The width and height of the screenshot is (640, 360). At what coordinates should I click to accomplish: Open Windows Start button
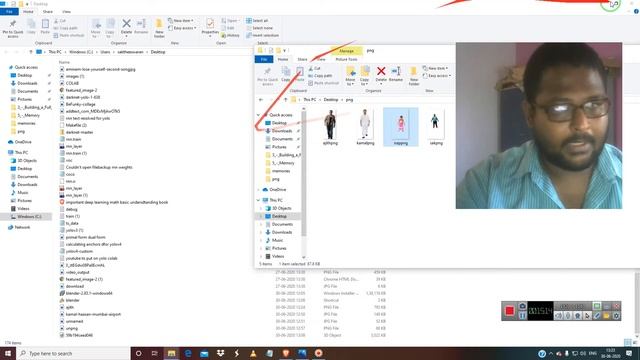pyautogui.click(x=8, y=353)
